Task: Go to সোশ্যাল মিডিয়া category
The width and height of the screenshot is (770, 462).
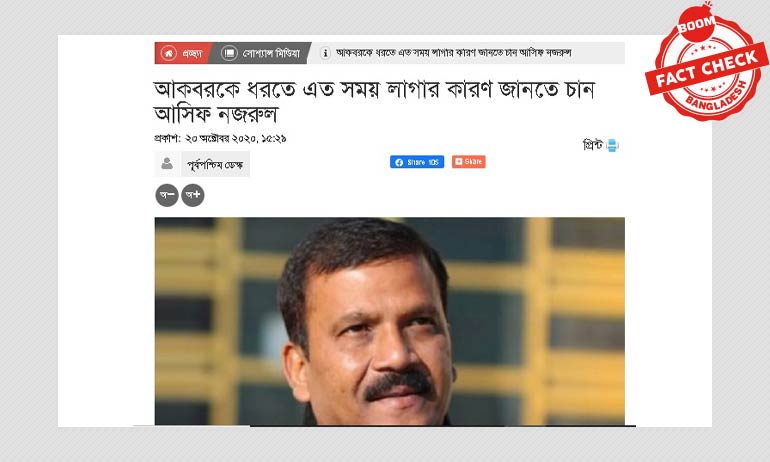Action: pos(271,53)
